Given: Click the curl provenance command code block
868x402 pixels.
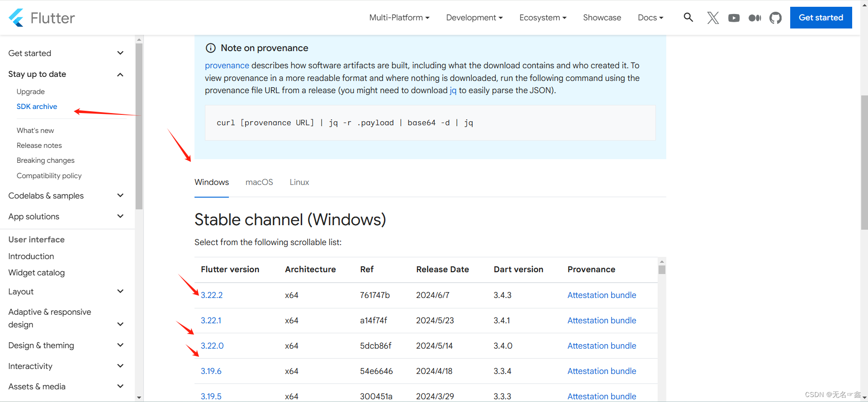Looking at the screenshot, I should pyautogui.click(x=430, y=123).
